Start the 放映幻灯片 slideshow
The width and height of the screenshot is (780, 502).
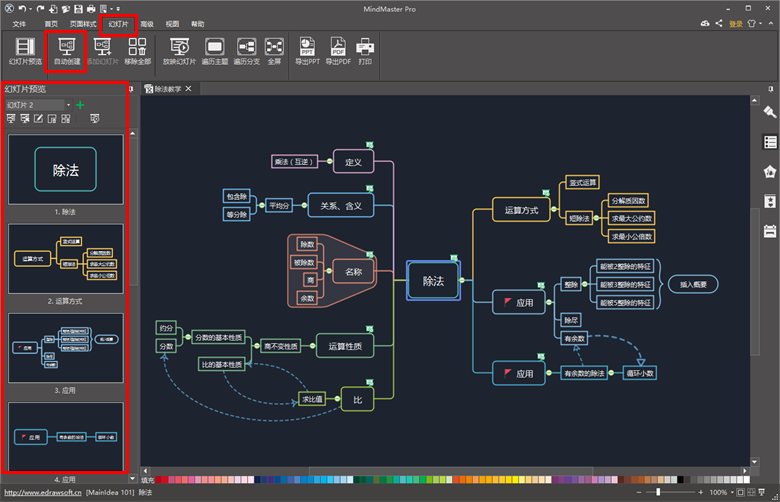(179, 51)
